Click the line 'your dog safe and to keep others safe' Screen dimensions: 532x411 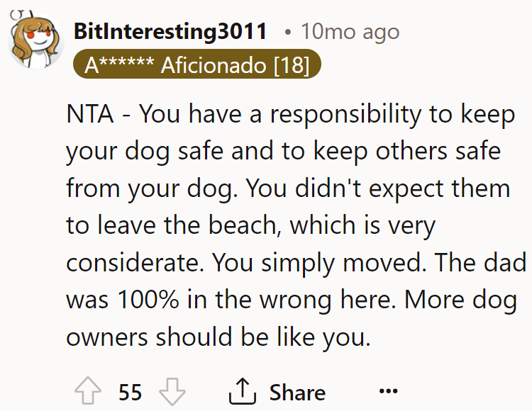tap(283, 152)
